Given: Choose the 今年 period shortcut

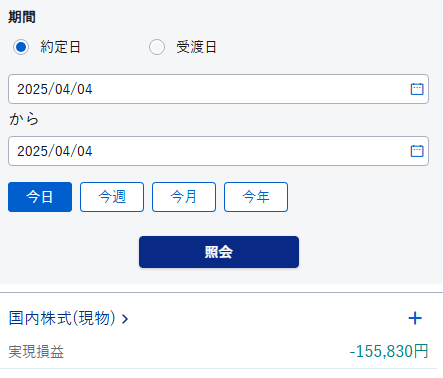Looking at the screenshot, I should pos(256,197).
